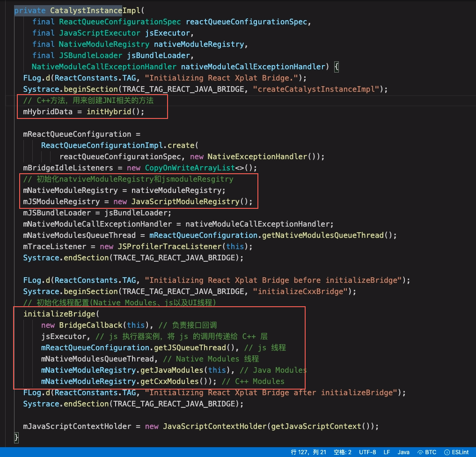Click the JavaScriptModuleRegistry constructor
Viewport: 476px width, 457px height.
click(x=185, y=201)
